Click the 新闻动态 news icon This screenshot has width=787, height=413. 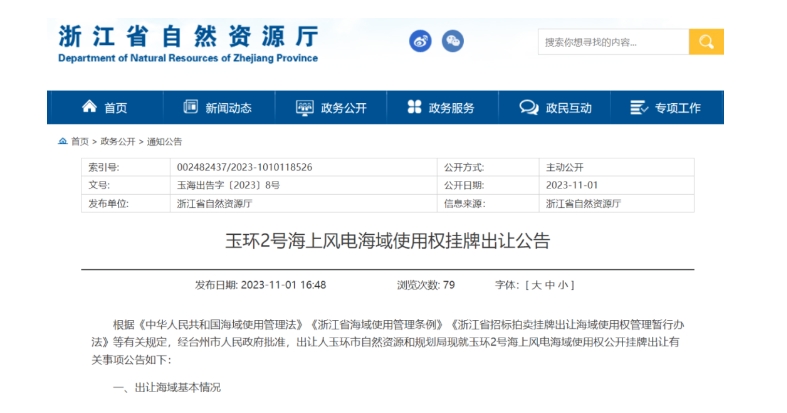tap(191, 106)
